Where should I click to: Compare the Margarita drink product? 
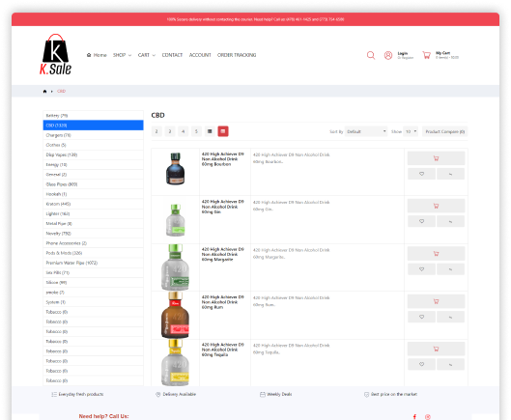point(450,269)
